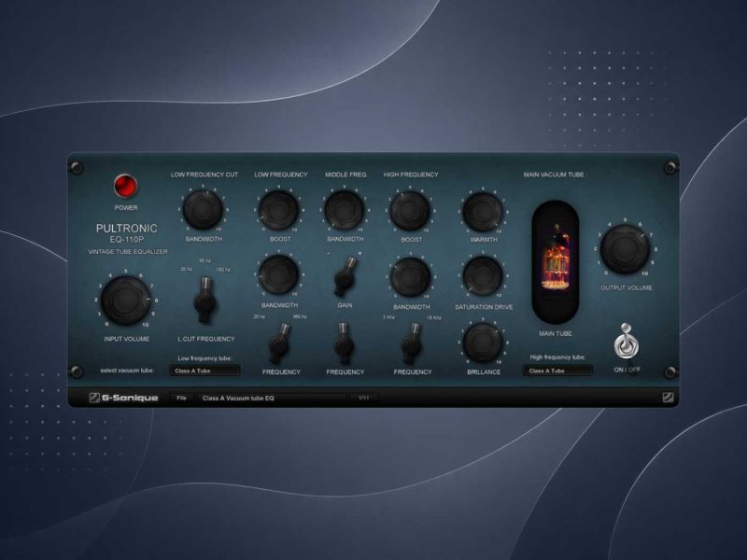Viewport: 747px width, 560px height.
Task: Open the File menu
Action: (181, 399)
